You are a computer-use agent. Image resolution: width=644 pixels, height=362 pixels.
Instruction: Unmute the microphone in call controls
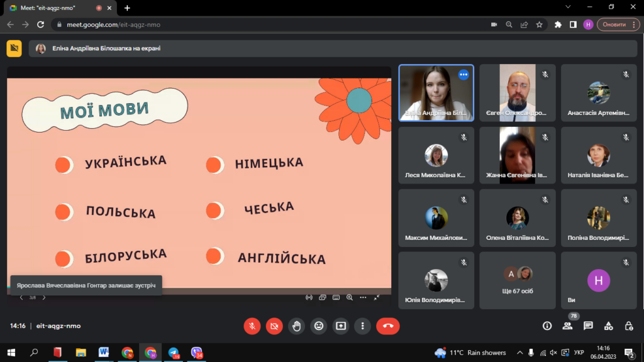click(x=252, y=326)
